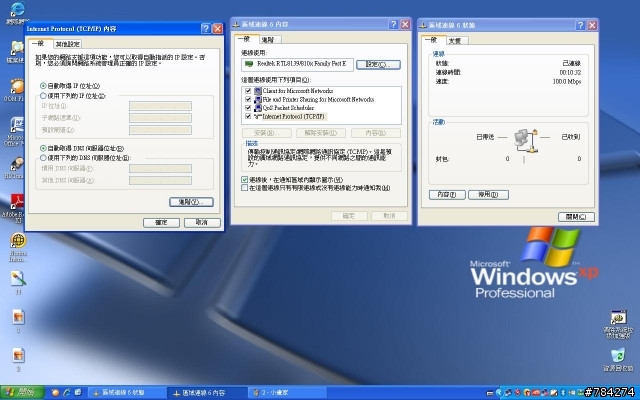Select Internet Protocol (TCP/IP) list item

pos(293,116)
